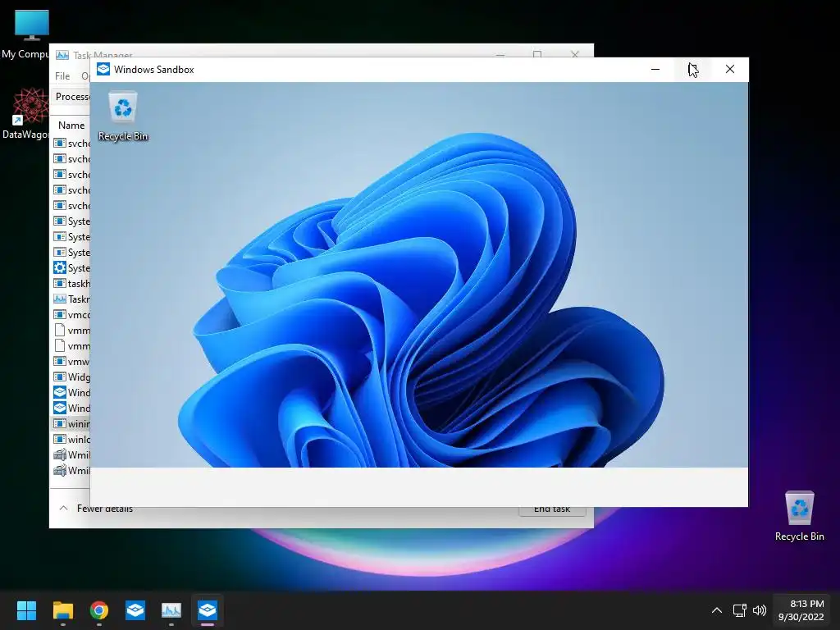Viewport: 840px width, 630px height.
Task: Click the volume speaker icon in tray
Action: point(759,610)
